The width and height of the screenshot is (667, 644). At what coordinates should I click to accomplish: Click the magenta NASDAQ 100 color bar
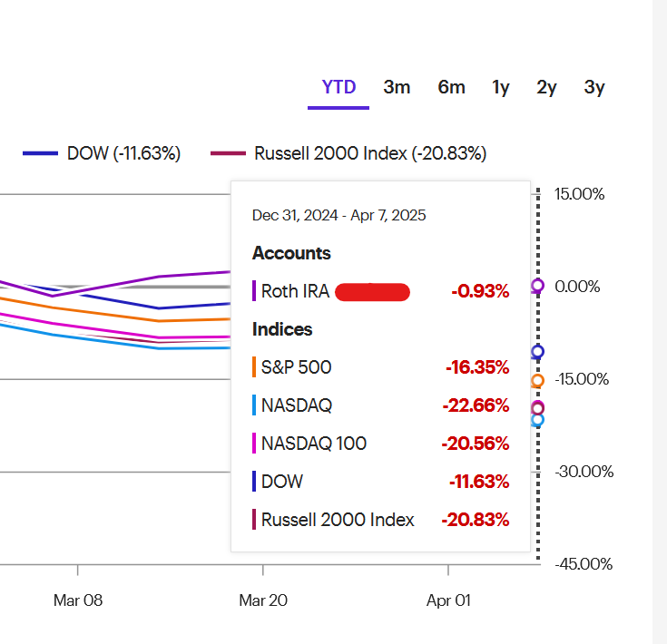coord(254,444)
